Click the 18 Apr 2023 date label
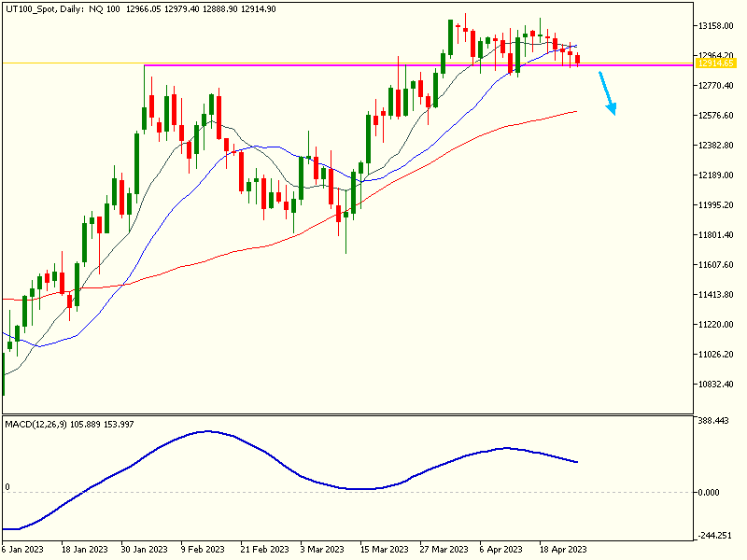This screenshot has height=560, width=747. pyautogui.click(x=563, y=550)
